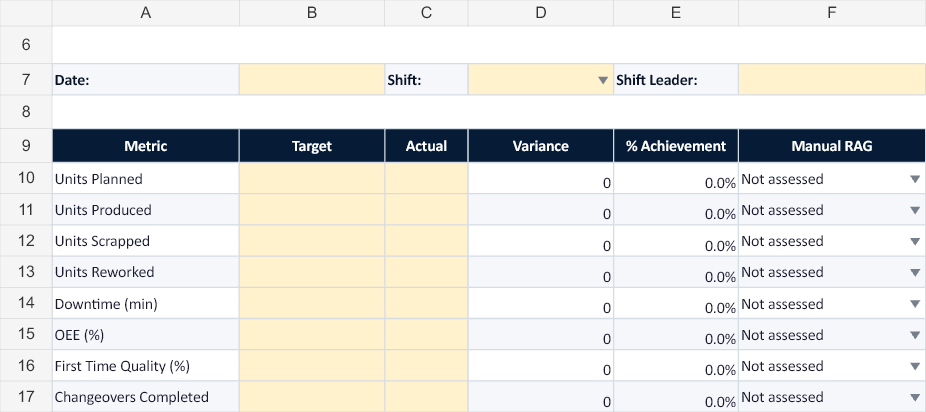926x412 pixels.
Task: Click the 'OEE (%)' cell
Action: (145, 335)
